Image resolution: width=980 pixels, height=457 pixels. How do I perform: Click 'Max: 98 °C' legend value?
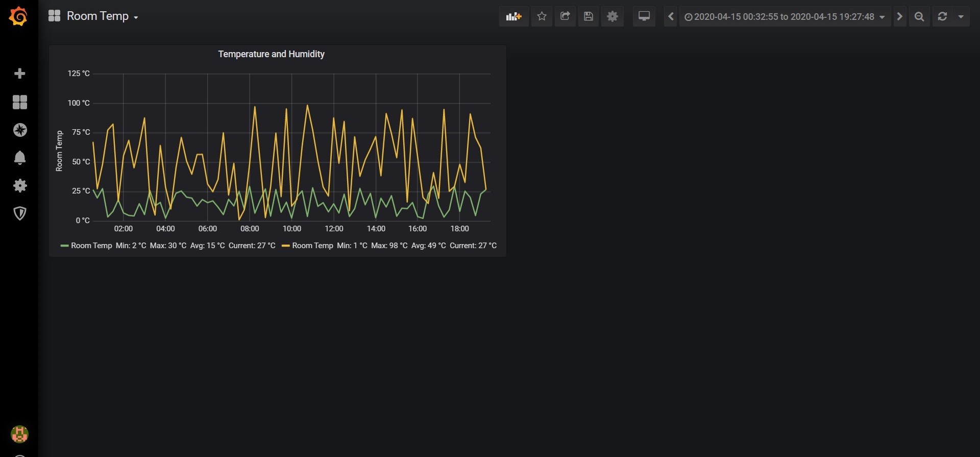389,246
